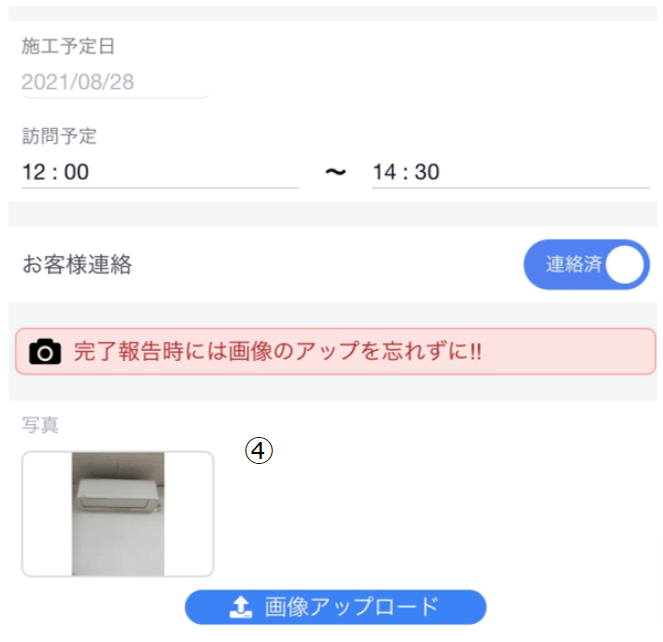Click the お客様連絡 row label
Image resolution: width=663 pixels, height=642 pixels.
click(77, 265)
